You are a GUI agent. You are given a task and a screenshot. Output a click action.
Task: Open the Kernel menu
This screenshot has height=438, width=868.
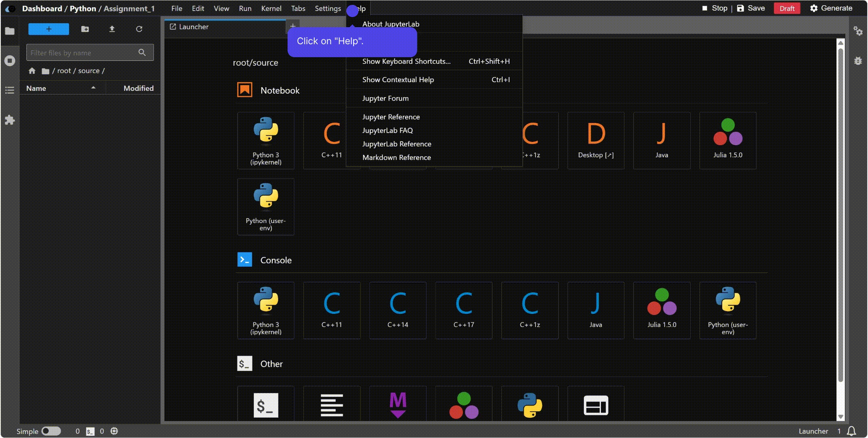[271, 8]
